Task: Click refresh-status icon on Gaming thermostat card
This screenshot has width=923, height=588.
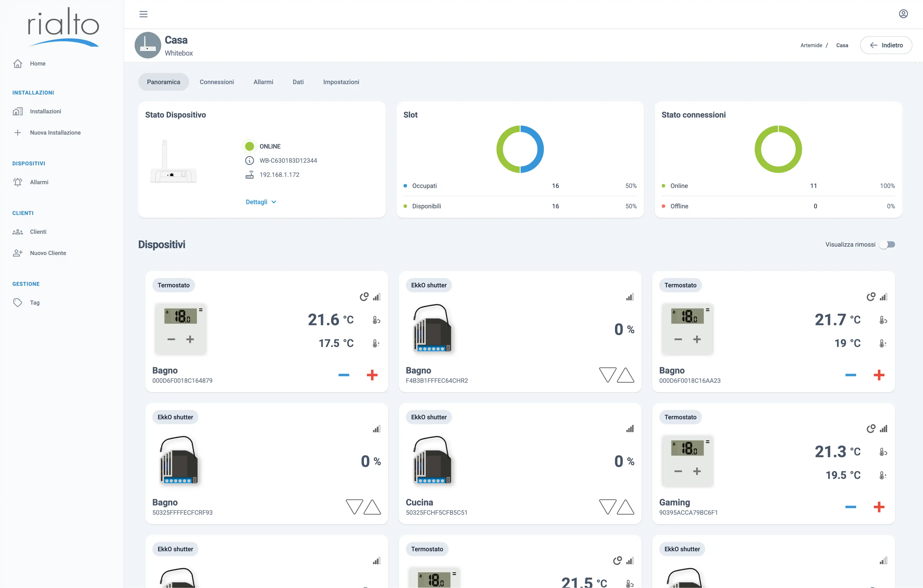Action: pos(871,429)
